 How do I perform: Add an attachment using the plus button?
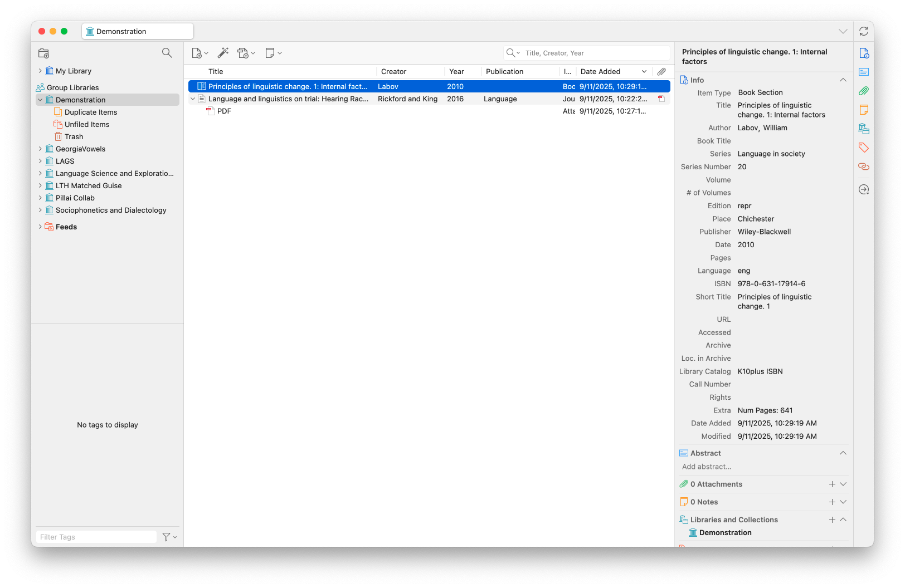pyautogui.click(x=831, y=484)
